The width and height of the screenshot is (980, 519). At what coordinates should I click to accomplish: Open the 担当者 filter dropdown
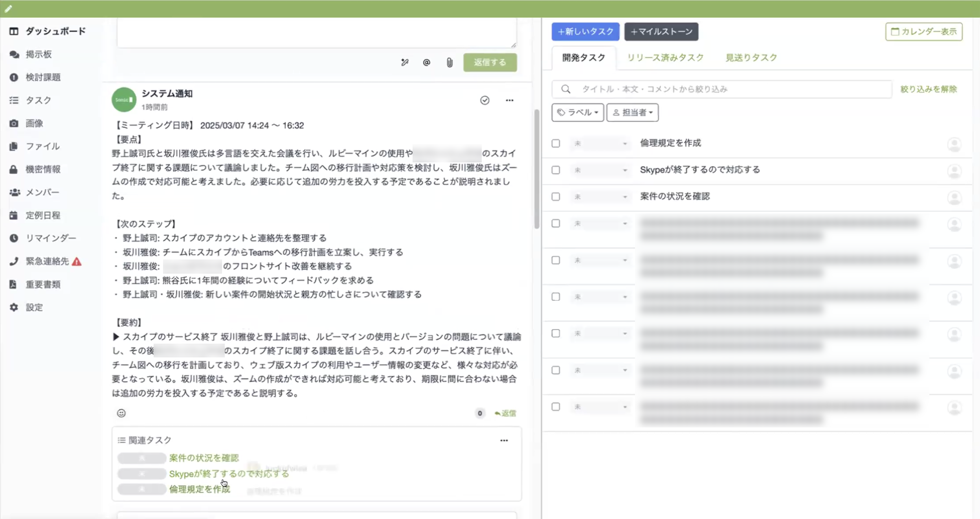[632, 112]
